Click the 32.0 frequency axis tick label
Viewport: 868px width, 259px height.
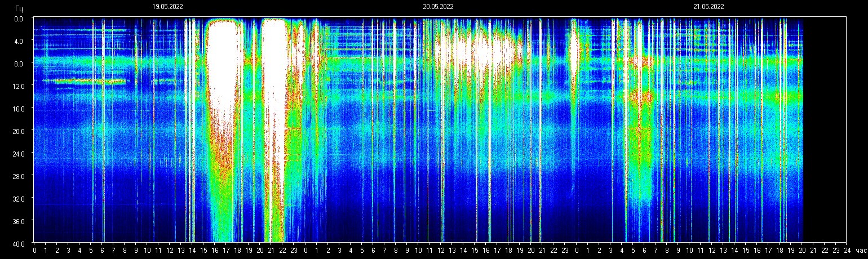click(17, 199)
